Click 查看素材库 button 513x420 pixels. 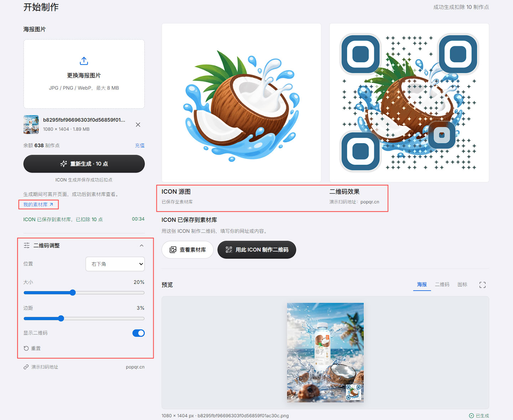187,250
